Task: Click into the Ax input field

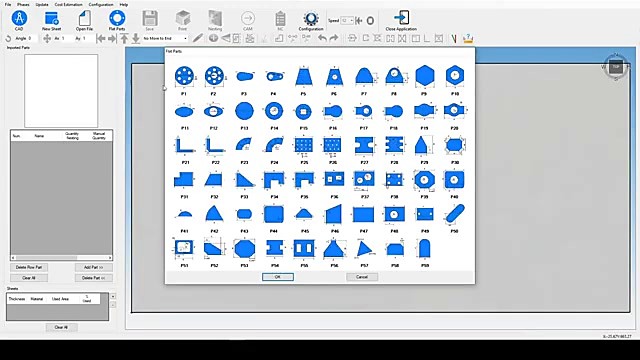Action: [x=66, y=38]
